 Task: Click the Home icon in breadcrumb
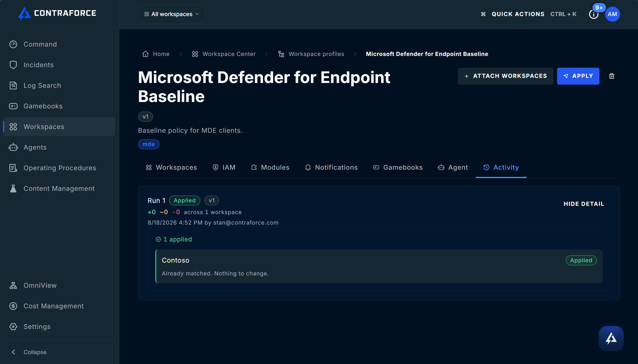coord(145,54)
